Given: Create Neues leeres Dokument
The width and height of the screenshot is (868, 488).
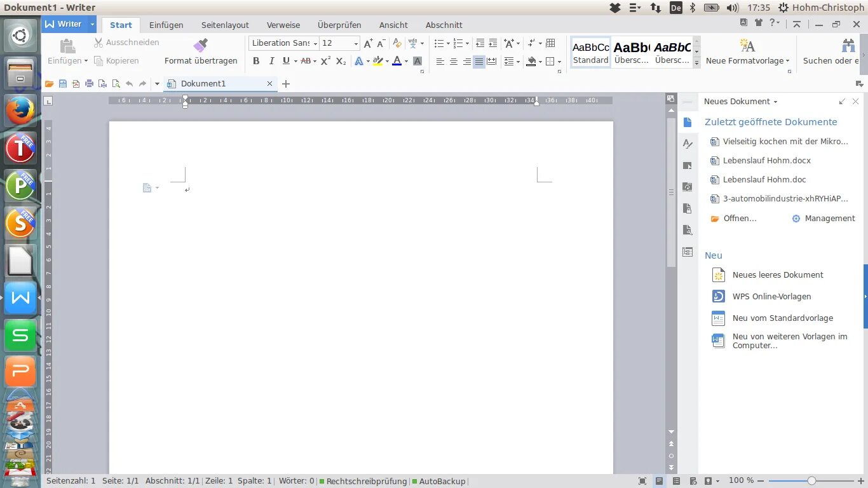Looking at the screenshot, I should point(768,274).
